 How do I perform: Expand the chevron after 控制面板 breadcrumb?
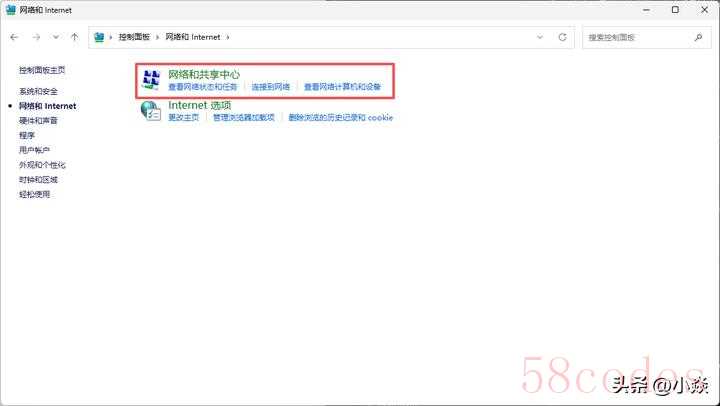[157, 37]
